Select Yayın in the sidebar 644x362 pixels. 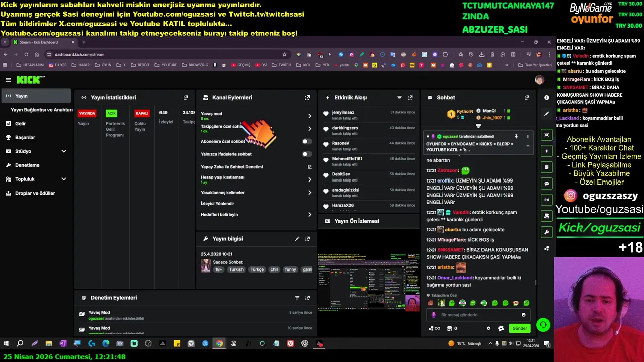tap(36, 96)
